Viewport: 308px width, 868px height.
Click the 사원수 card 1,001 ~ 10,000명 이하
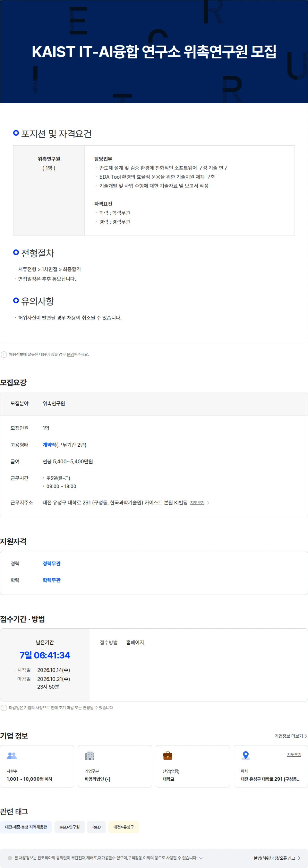click(37, 766)
